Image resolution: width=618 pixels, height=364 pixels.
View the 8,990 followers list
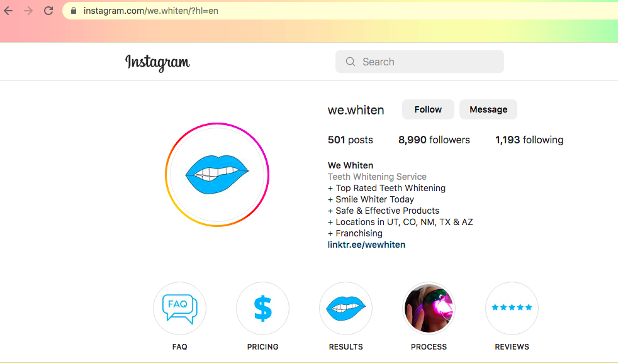click(434, 140)
